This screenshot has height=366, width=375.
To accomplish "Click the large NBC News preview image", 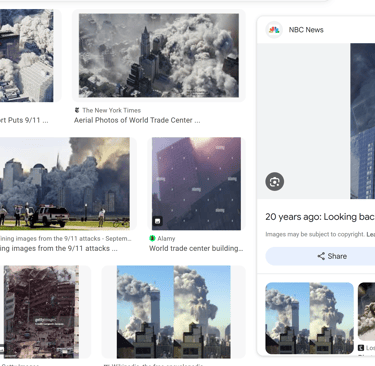I will tap(363, 121).
